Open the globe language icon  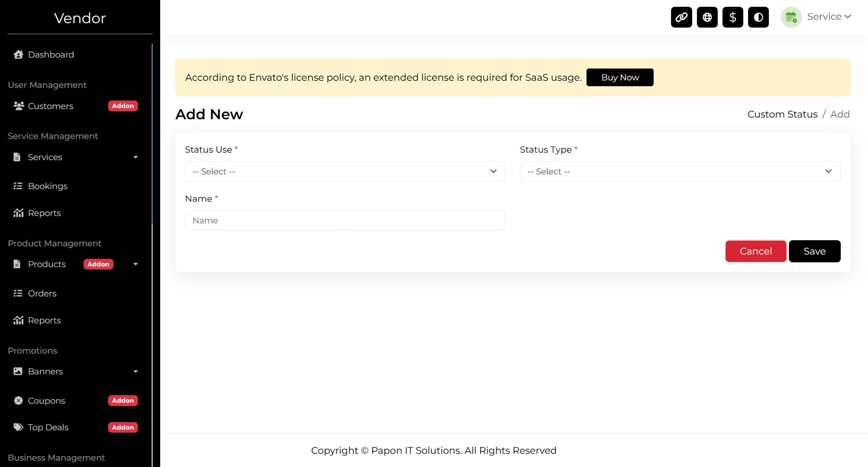coord(707,17)
